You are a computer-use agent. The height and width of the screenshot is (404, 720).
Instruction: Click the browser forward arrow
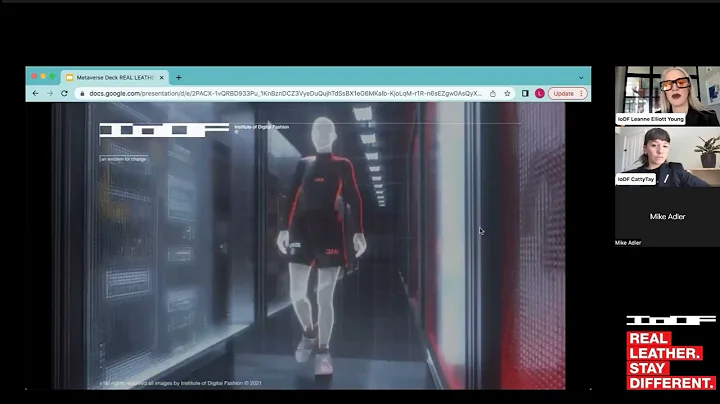point(50,93)
